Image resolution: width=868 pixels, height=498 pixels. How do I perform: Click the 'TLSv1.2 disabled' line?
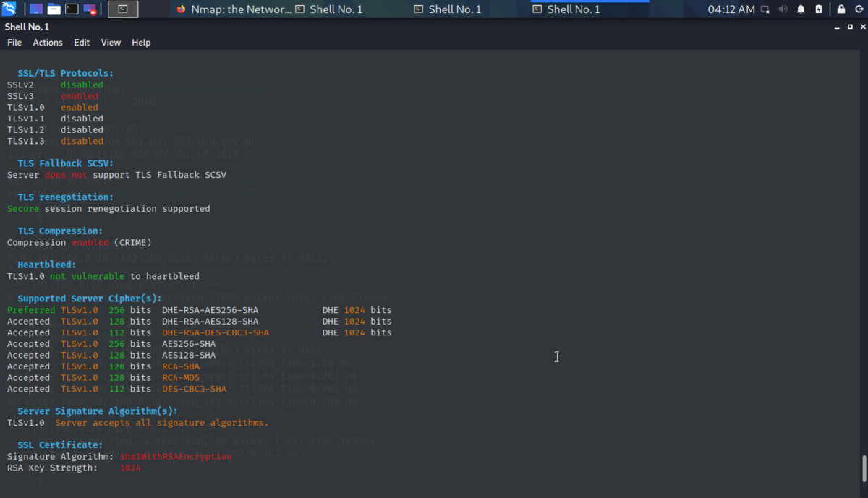pyautogui.click(x=55, y=129)
